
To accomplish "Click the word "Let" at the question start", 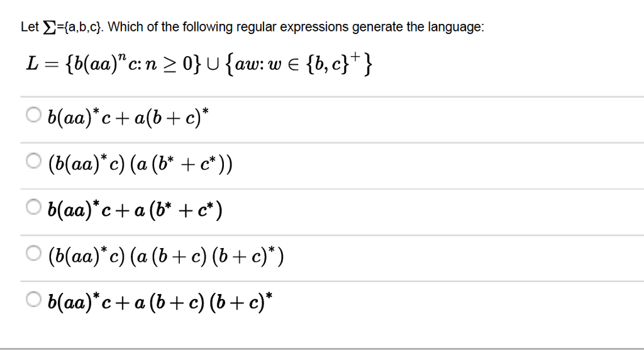I will click(30, 27).
